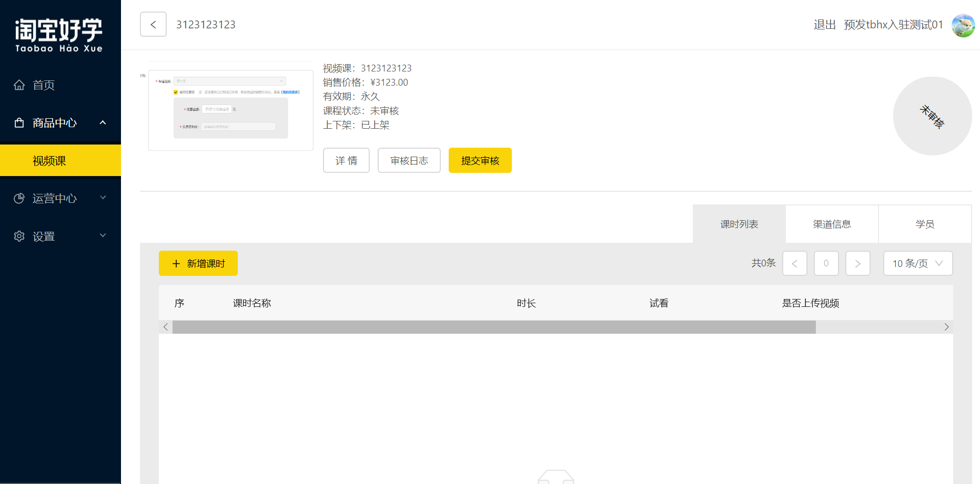980x484 pixels.
Task: Open the 10 条/页 page size dropdown
Action: click(x=918, y=263)
